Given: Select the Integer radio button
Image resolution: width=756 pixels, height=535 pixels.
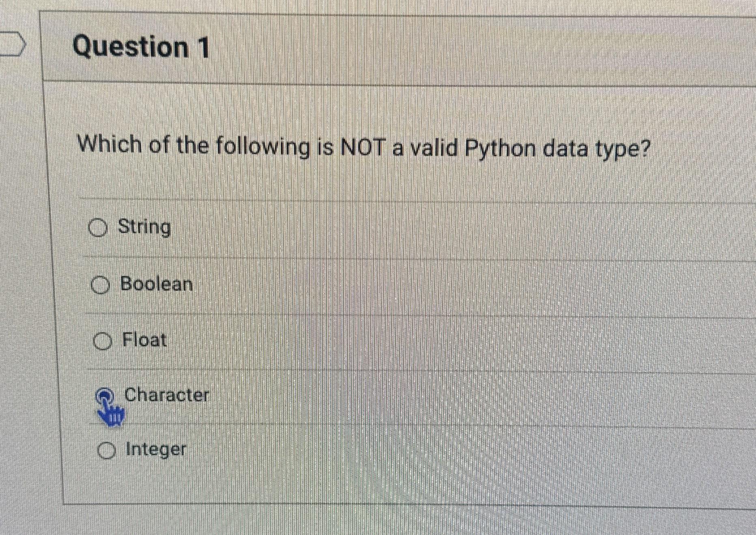Looking at the screenshot, I should pos(107,451).
